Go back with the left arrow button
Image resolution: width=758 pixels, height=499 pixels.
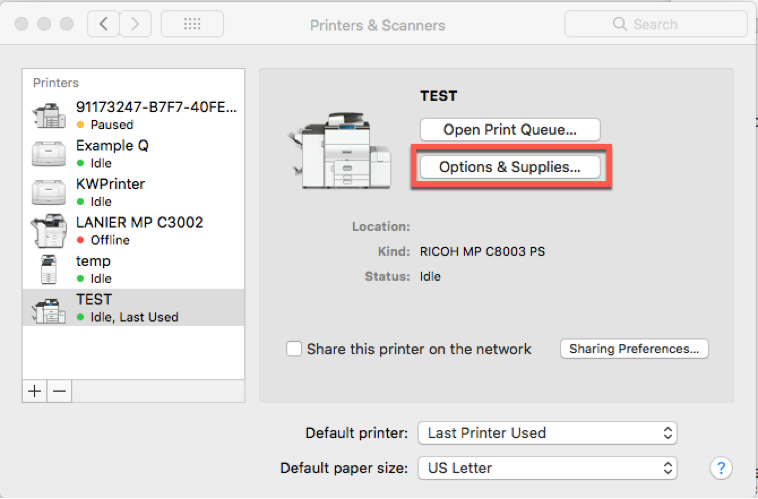click(x=103, y=24)
